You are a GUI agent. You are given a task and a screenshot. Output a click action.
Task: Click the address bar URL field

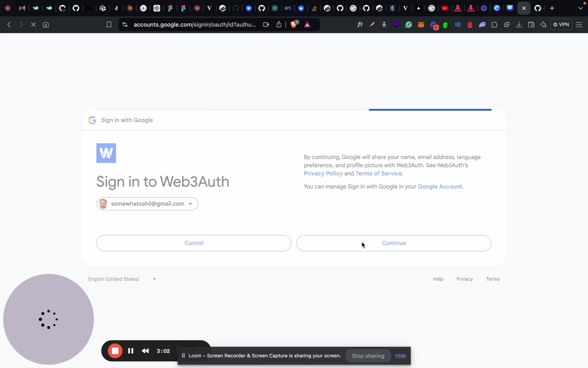tap(195, 25)
